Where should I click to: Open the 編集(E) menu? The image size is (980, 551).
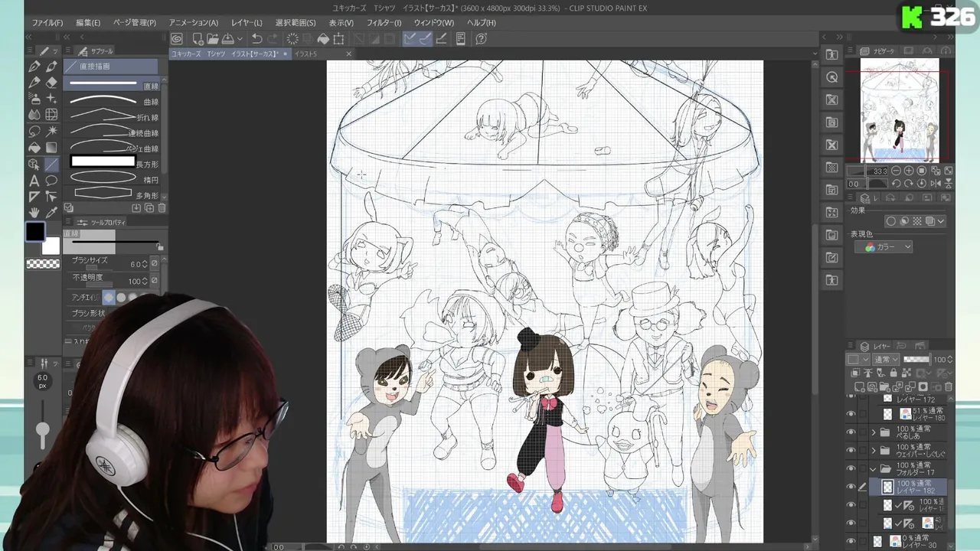(88, 23)
